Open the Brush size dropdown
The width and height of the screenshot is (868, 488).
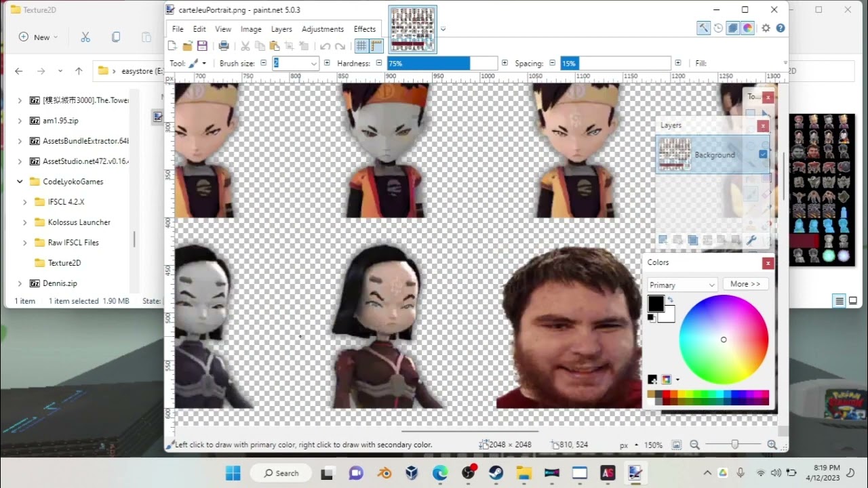[313, 63]
